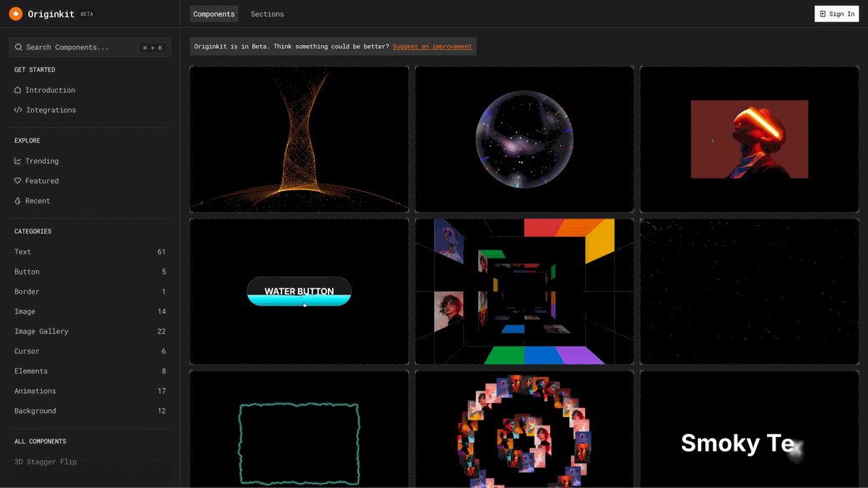Image resolution: width=868 pixels, height=488 pixels.
Task: Open the orange particle vortex thumbnail
Action: [x=299, y=139]
